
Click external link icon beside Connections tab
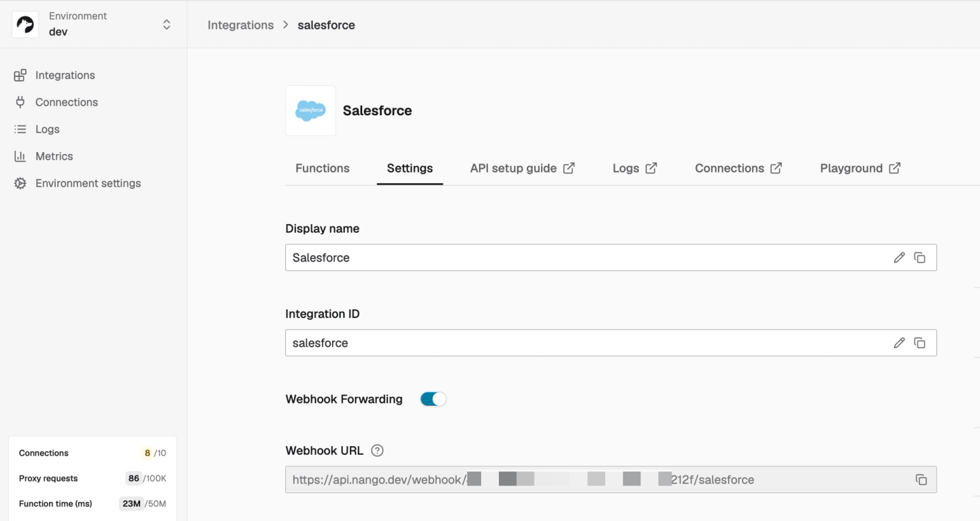click(x=776, y=168)
